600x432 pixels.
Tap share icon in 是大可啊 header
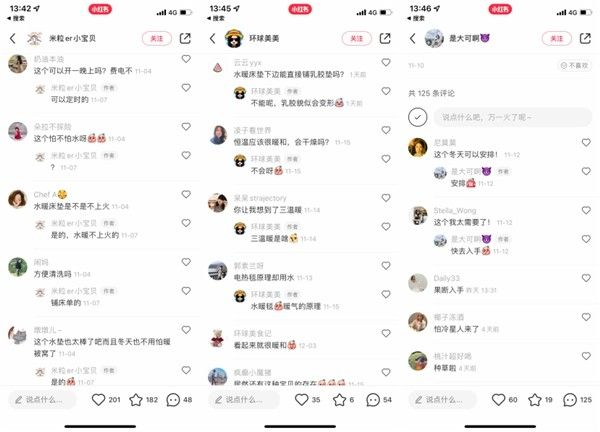(x=585, y=38)
